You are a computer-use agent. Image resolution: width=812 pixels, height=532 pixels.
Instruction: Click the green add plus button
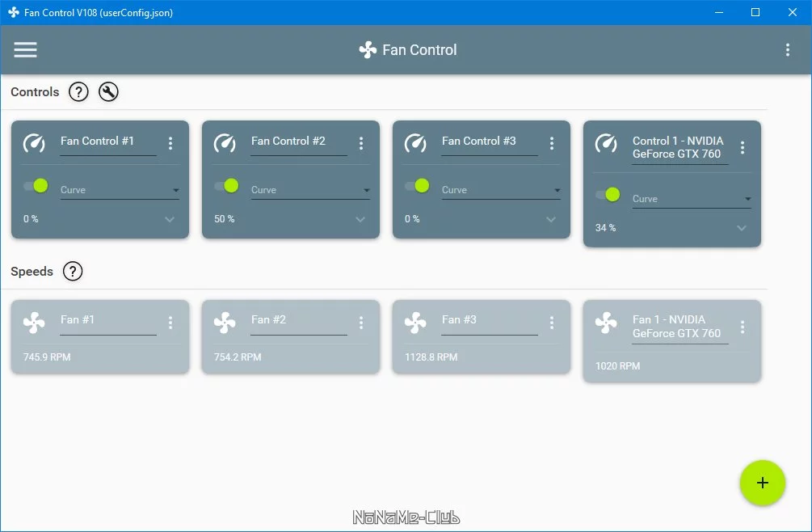[x=762, y=483]
